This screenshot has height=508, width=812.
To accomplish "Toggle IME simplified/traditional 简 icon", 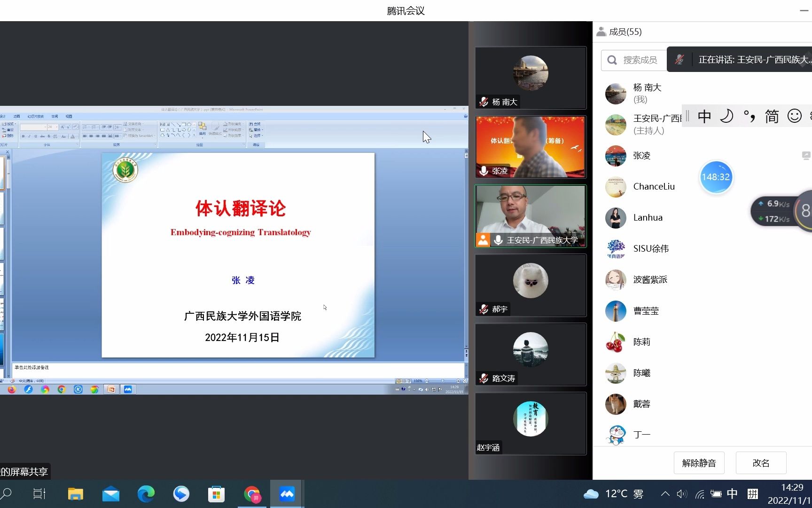I will click(772, 116).
